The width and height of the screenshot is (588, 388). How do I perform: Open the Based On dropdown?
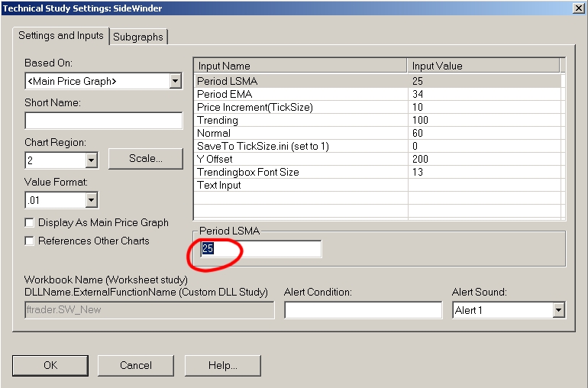[175, 81]
